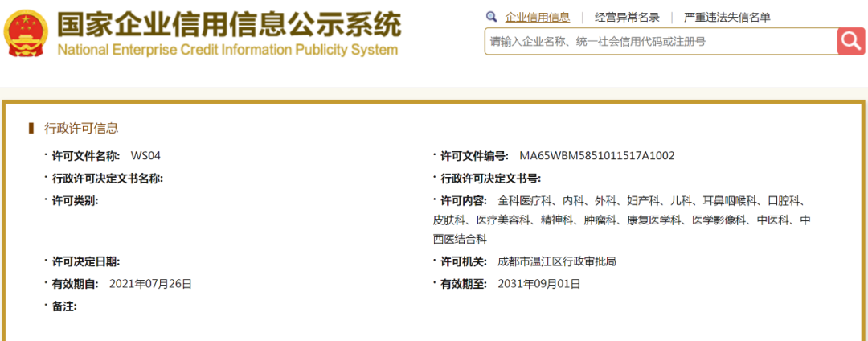
Task: Click the 许可内容 label
Action: (464, 200)
